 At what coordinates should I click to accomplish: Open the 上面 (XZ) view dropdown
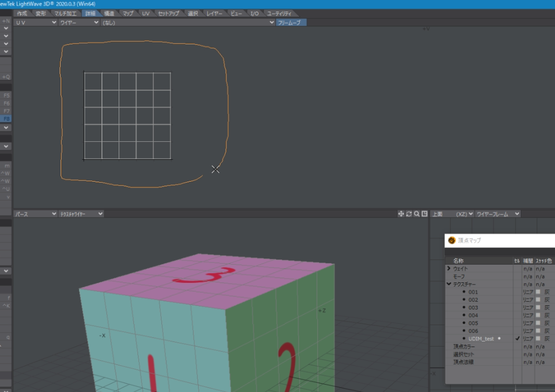(x=452, y=214)
